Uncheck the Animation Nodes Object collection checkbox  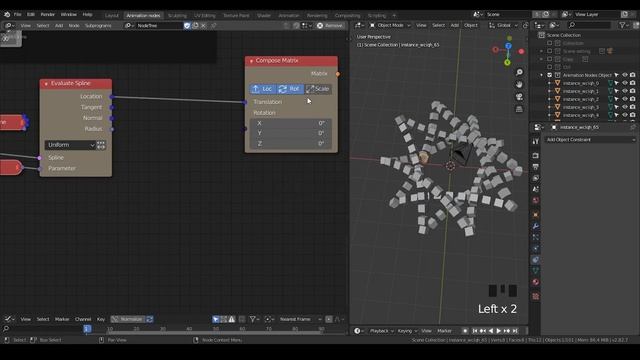pos(549,75)
